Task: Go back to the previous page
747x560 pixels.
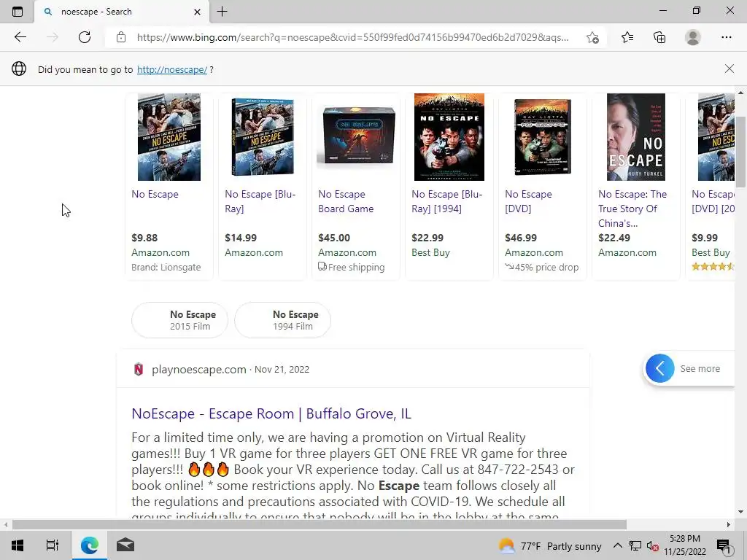Action: click(20, 37)
